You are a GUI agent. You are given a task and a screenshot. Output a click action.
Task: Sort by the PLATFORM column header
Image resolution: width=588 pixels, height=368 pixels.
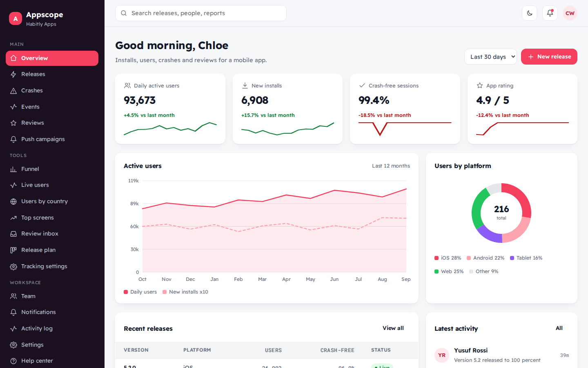(197, 350)
